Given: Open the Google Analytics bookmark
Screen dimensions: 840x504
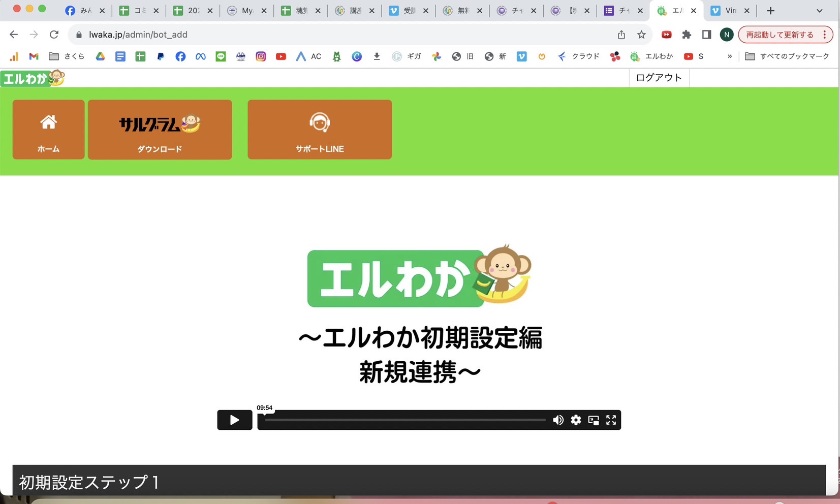Looking at the screenshot, I should (x=14, y=56).
